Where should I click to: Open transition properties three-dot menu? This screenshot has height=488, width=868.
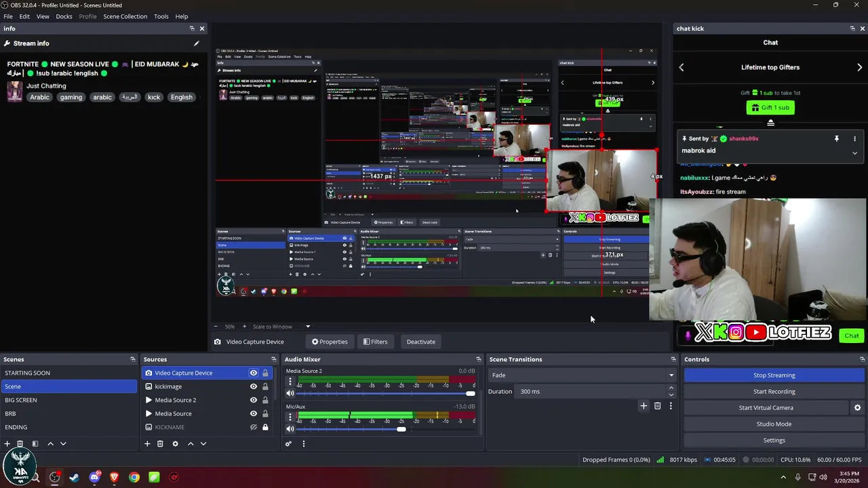671,406
